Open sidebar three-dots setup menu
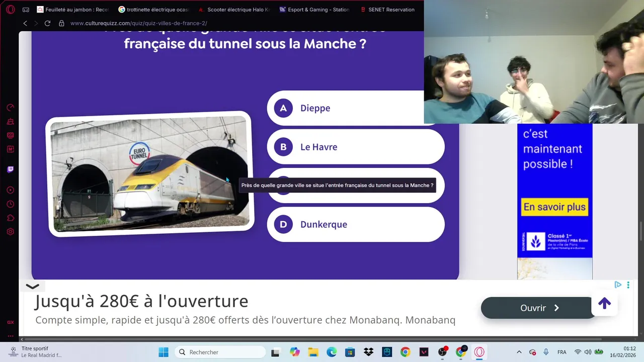Screen dimensions: 644x362 [x=10, y=336]
